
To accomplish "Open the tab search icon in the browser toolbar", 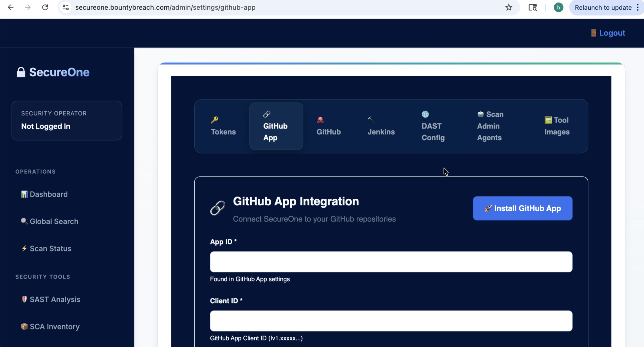I will point(533,7).
